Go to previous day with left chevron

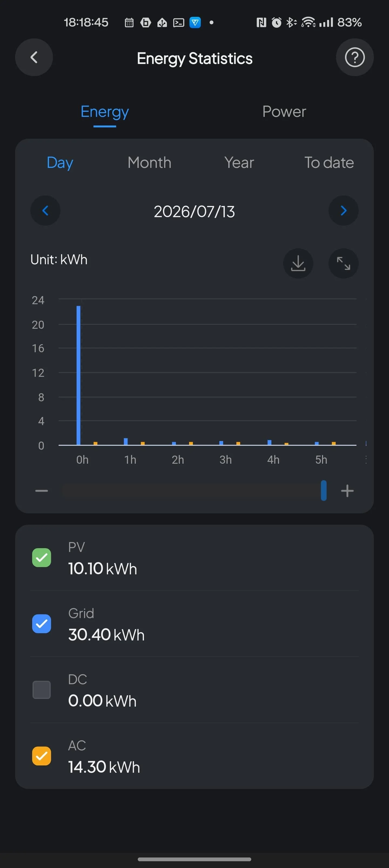pos(45,211)
